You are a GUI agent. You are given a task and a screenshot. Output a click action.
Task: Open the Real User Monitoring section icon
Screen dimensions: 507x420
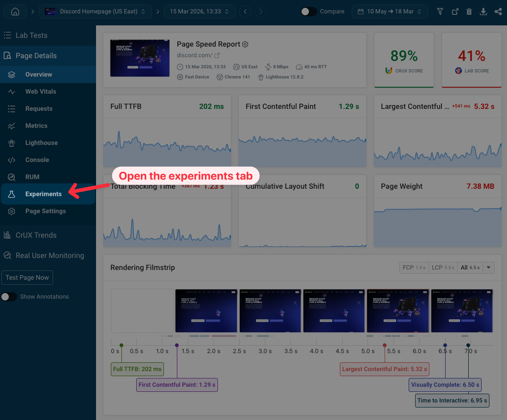8,255
